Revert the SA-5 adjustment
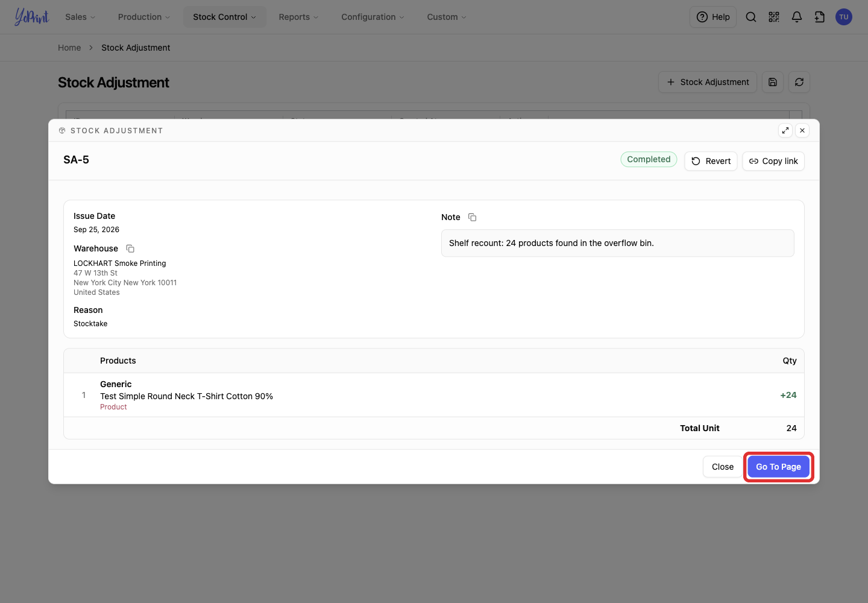This screenshot has width=868, height=603. (711, 161)
